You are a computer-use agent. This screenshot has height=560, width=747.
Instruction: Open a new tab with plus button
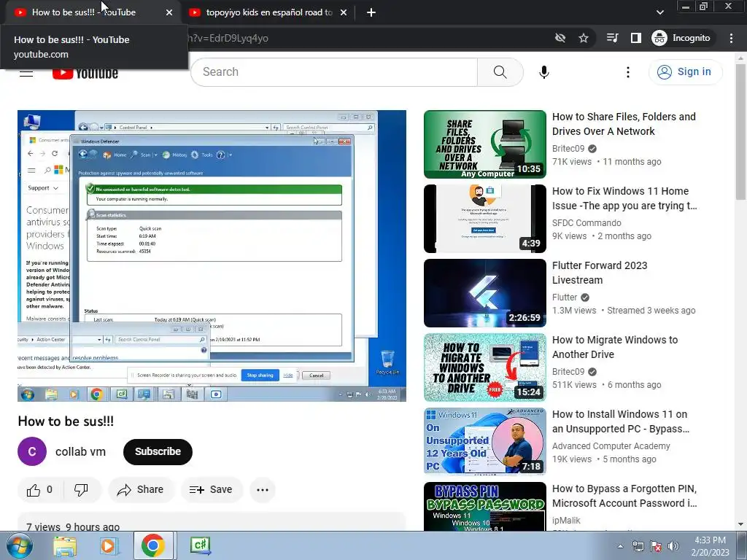tap(371, 12)
